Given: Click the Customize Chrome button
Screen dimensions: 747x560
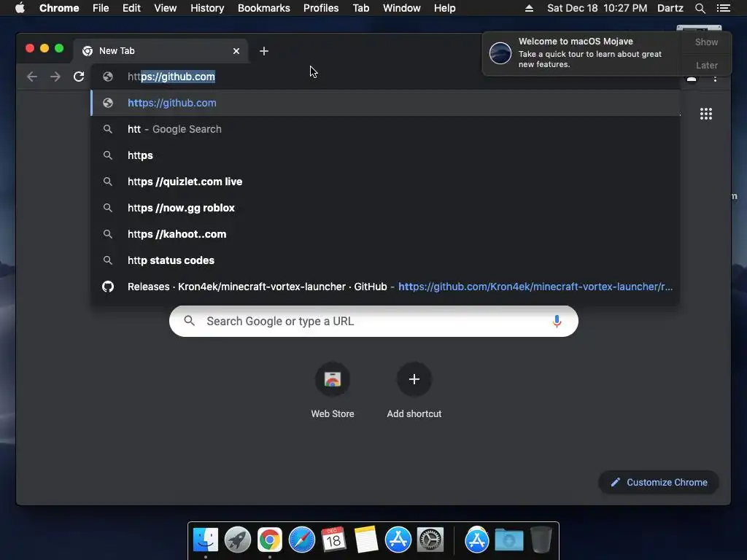Looking at the screenshot, I should (659, 483).
